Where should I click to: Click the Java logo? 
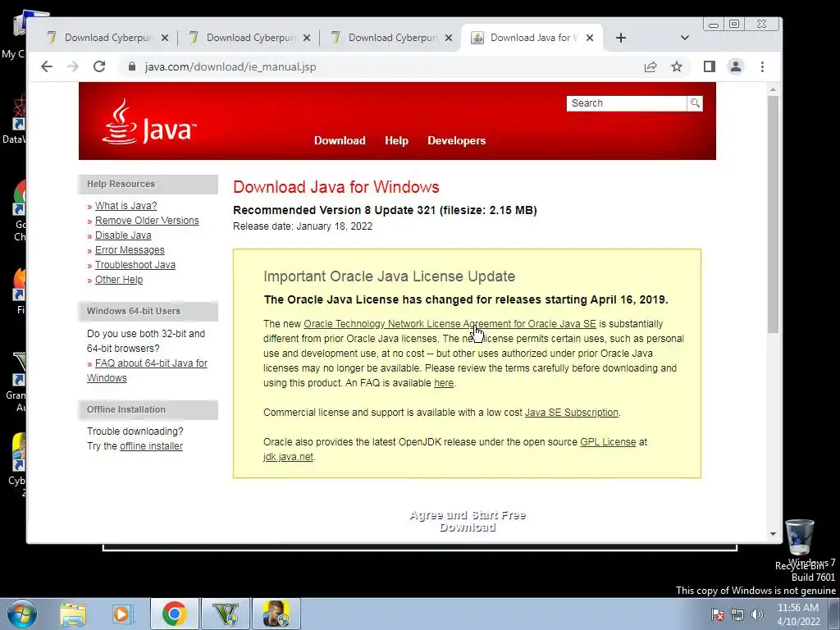click(x=149, y=122)
